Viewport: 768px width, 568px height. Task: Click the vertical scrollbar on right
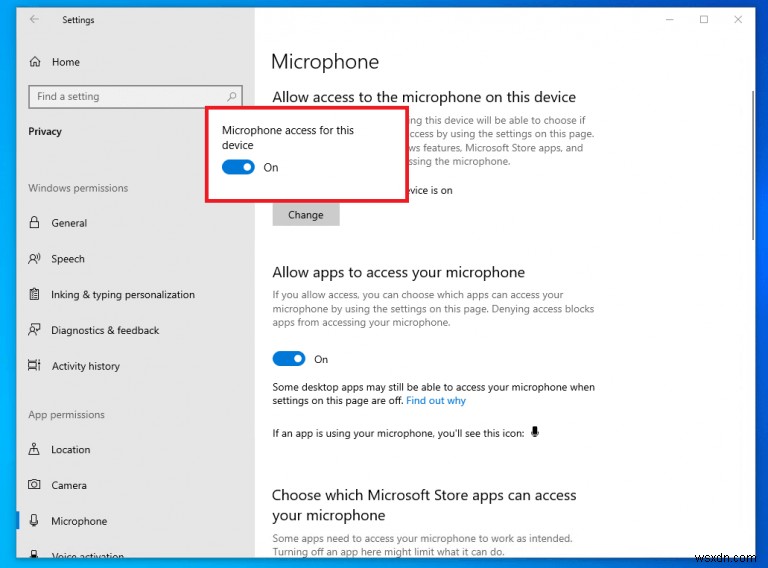tap(753, 166)
